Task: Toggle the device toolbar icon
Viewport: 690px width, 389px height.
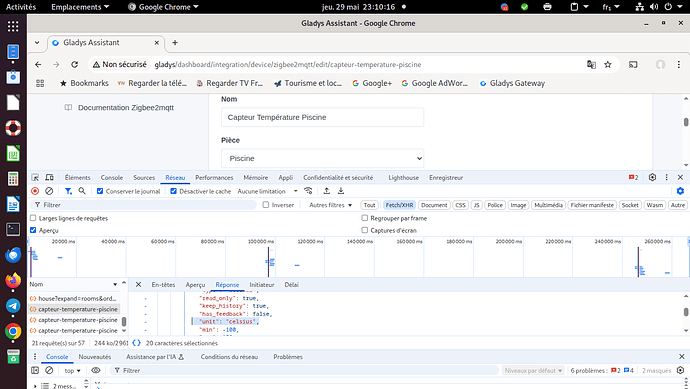Action: coord(49,177)
